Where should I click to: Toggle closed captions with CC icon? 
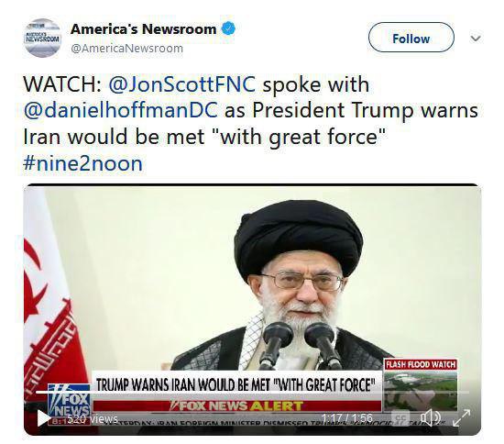coord(400,418)
